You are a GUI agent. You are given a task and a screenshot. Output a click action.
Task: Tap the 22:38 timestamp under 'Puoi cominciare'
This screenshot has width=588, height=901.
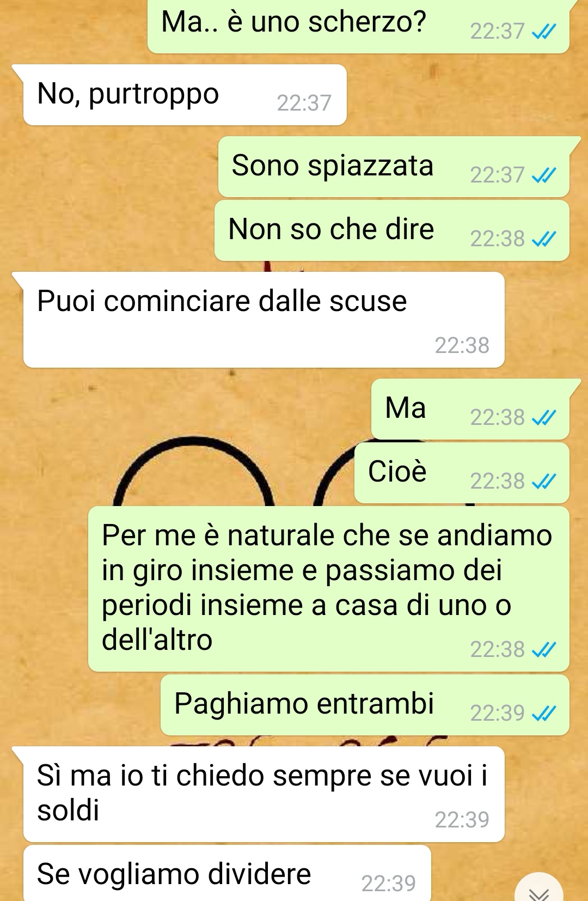point(462,346)
